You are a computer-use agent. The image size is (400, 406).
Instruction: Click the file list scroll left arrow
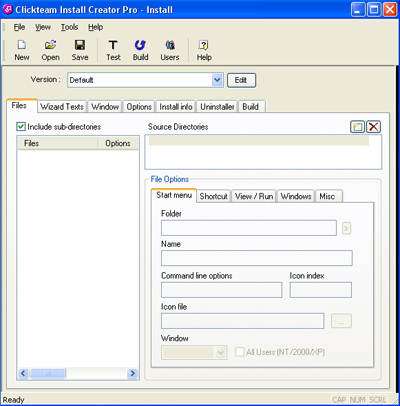point(23,373)
